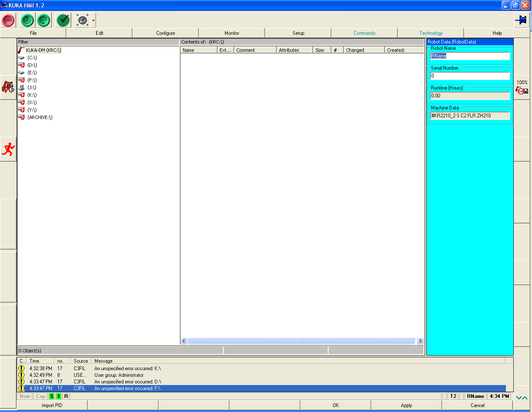Open the Configure menu
This screenshot has height=412, width=532.
point(166,33)
